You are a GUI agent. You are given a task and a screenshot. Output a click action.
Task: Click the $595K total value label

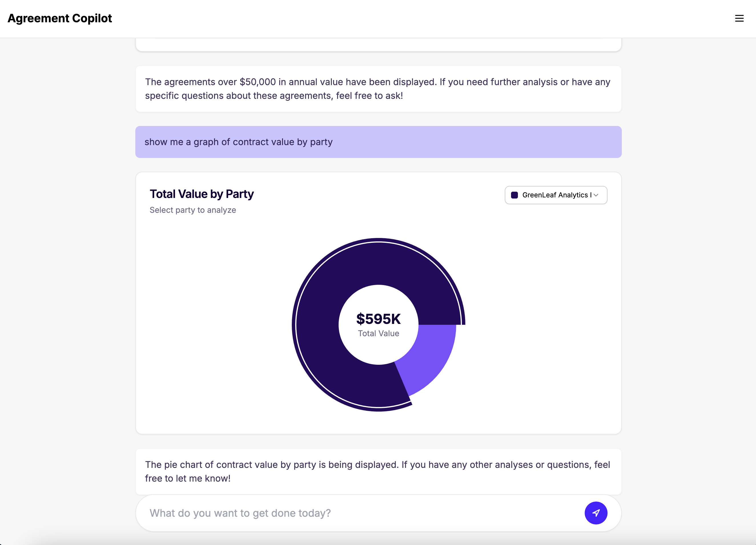click(x=378, y=319)
